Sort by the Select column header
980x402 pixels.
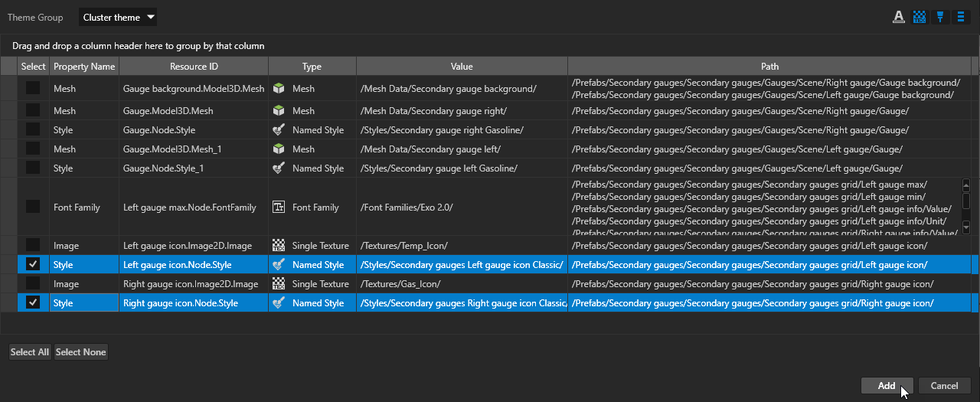pyautogui.click(x=33, y=67)
